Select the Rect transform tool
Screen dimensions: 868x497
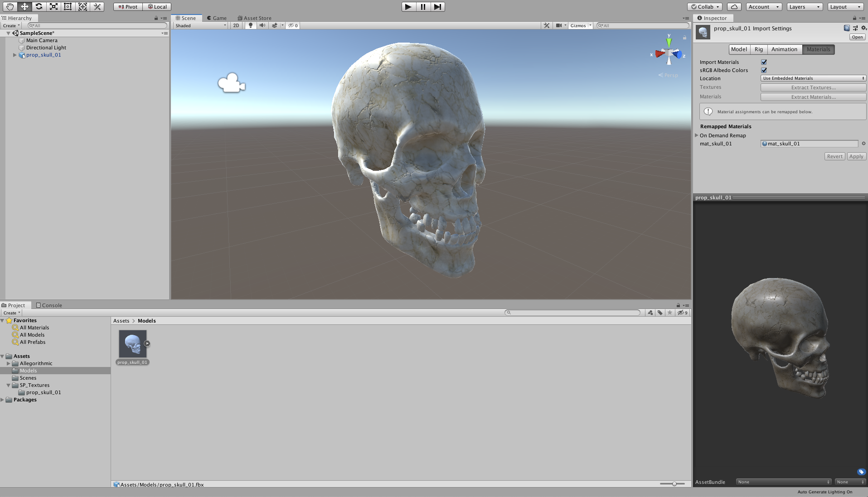pyautogui.click(x=68, y=7)
